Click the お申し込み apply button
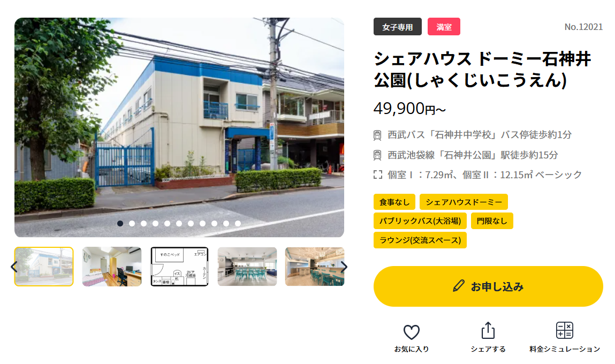Image resolution: width=615 pixels, height=364 pixels. [488, 286]
